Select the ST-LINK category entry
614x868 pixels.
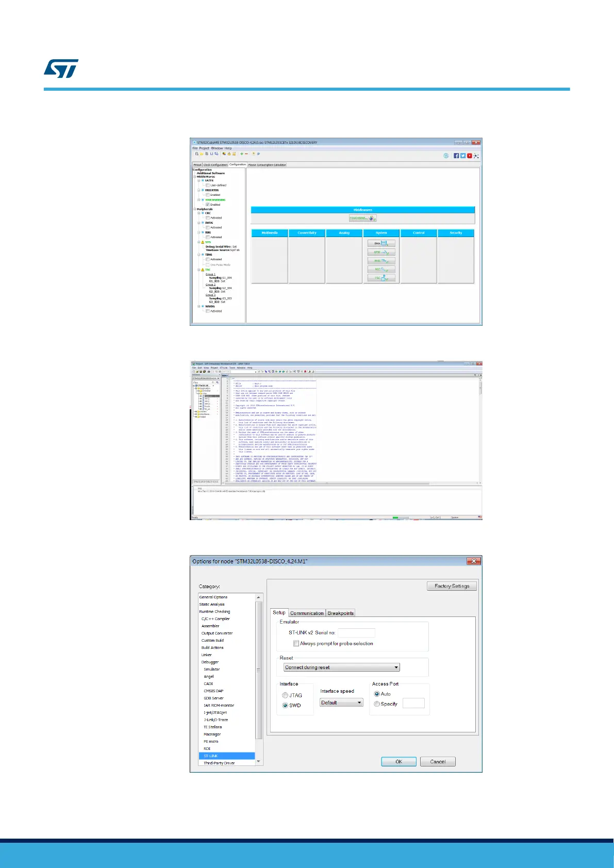(227, 756)
